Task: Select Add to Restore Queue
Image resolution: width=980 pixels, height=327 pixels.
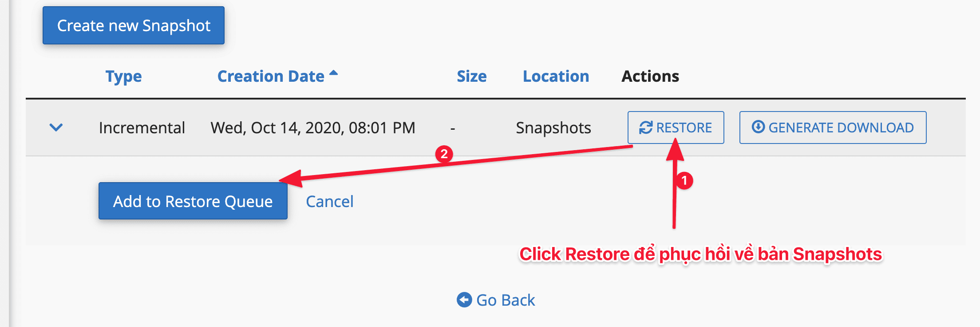Action: click(193, 201)
